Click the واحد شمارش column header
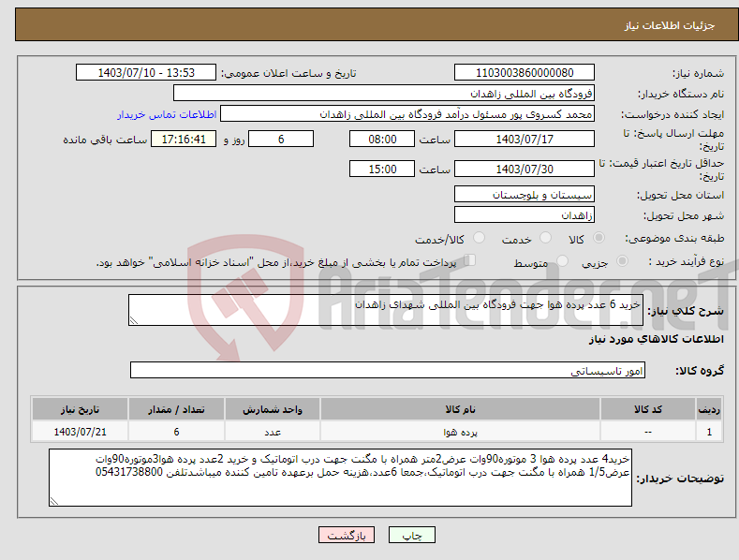This screenshot has width=739, height=560. (x=273, y=409)
